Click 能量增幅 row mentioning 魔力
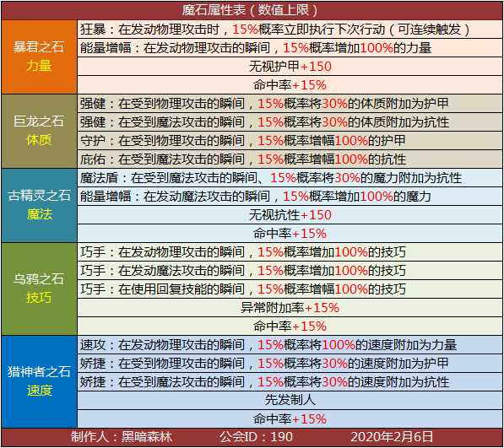Viewport: 504px width, 448px height. (x=290, y=197)
